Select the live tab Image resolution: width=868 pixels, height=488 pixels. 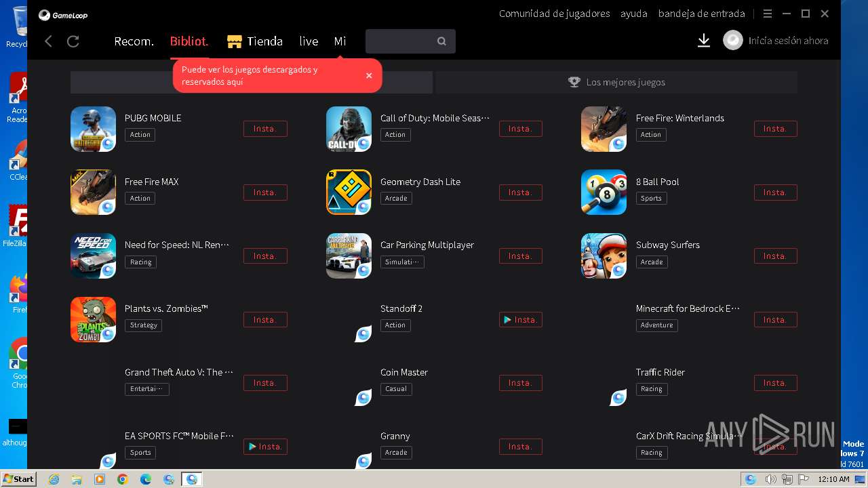click(x=309, y=41)
